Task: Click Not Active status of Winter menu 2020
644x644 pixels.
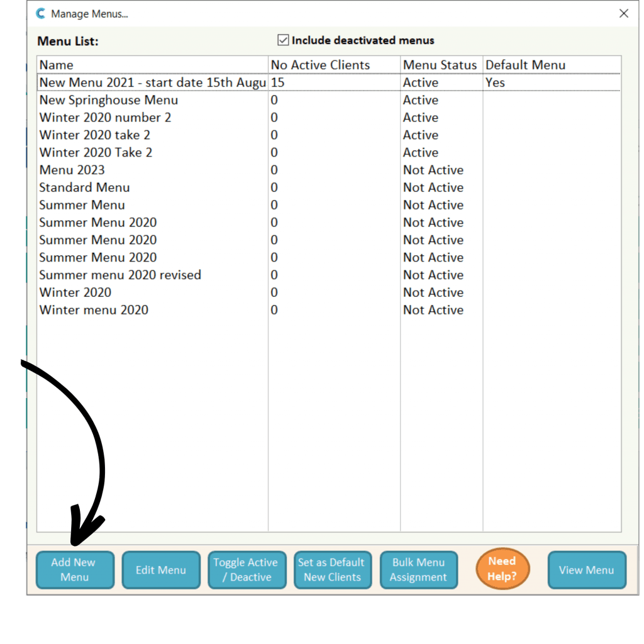Action: click(433, 310)
